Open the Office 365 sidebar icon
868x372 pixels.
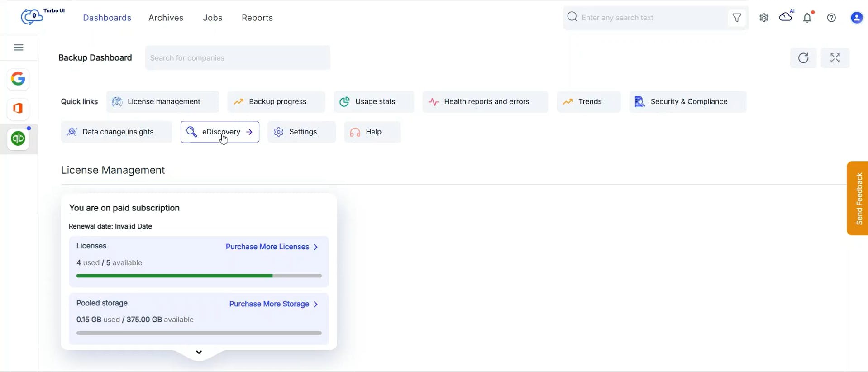click(x=18, y=109)
